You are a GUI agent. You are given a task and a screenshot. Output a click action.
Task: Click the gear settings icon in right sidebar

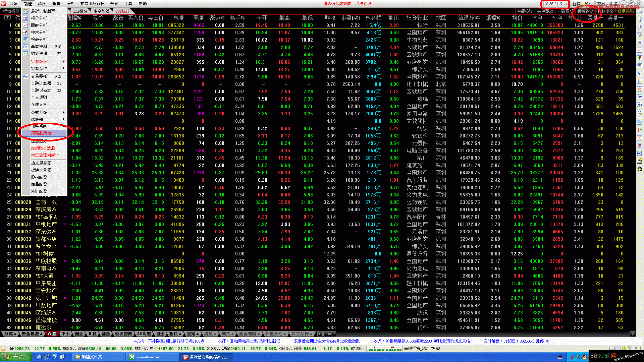640,169
